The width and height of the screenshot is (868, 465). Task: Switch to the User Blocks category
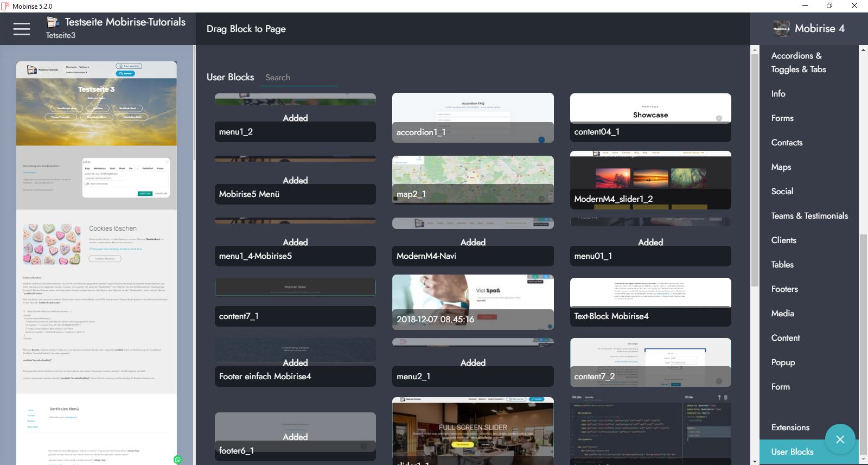[x=792, y=452]
